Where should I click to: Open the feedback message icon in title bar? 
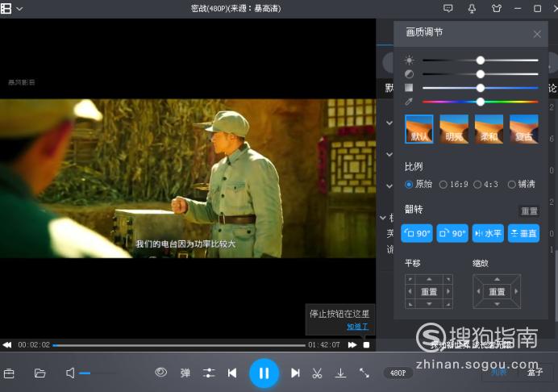click(x=448, y=8)
